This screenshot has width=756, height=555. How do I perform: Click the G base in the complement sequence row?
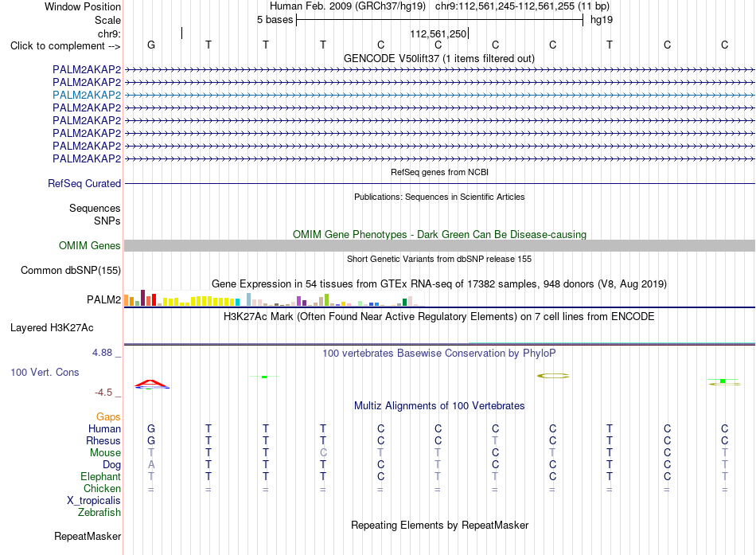(x=151, y=45)
